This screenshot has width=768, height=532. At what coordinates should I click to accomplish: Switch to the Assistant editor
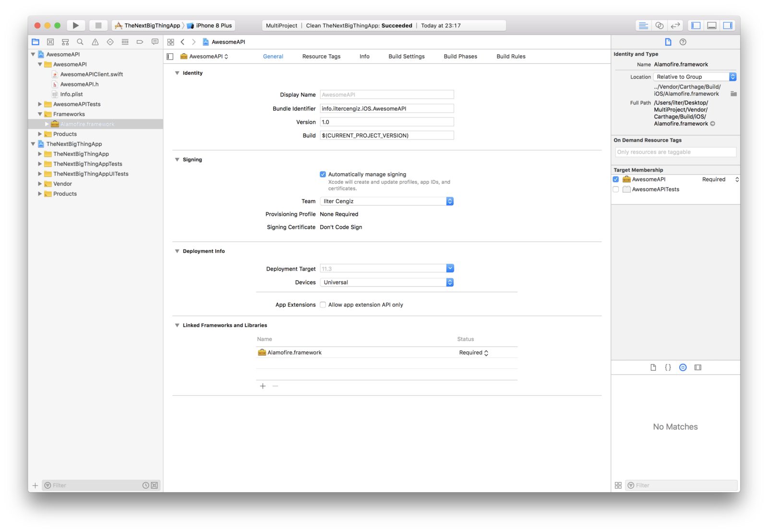pos(660,25)
